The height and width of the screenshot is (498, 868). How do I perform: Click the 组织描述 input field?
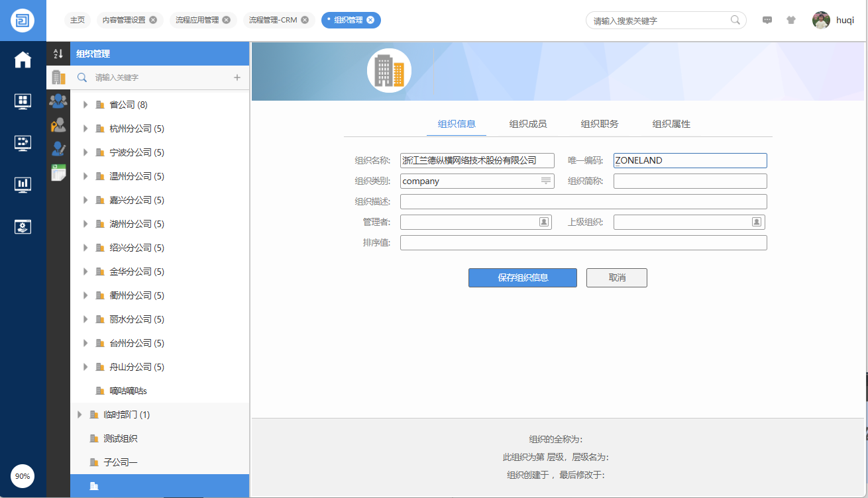pyautogui.click(x=583, y=202)
